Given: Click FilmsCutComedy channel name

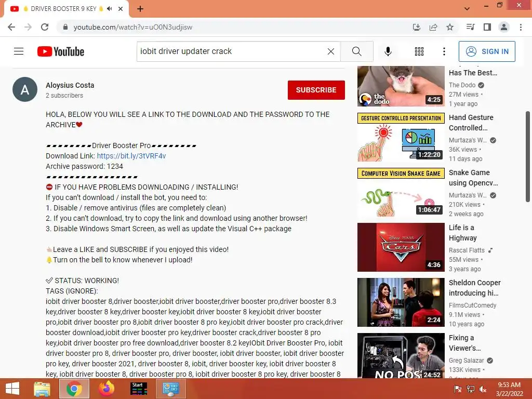Looking at the screenshot, I should pos(472,305).
